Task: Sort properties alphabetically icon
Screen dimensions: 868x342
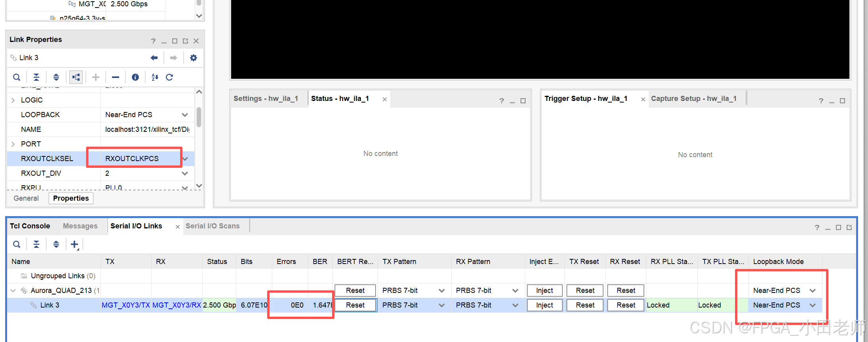Action: [155, 77]
